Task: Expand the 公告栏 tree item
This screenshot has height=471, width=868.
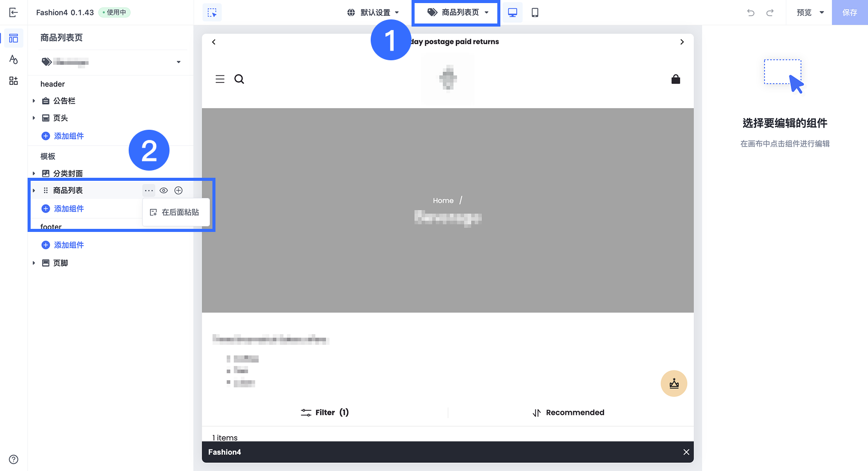Action: pos(34,101)
